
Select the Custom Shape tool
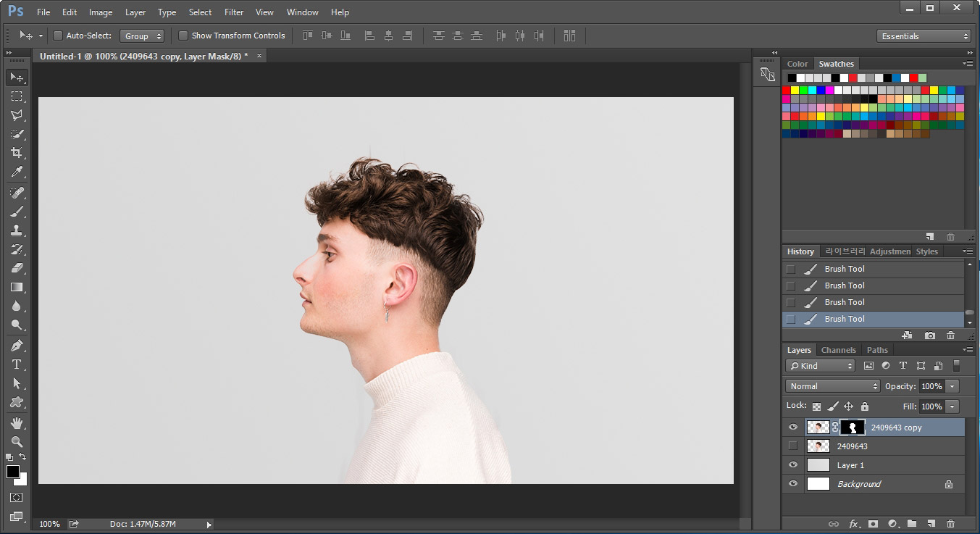pyautogui.click(x=17, y=402)
